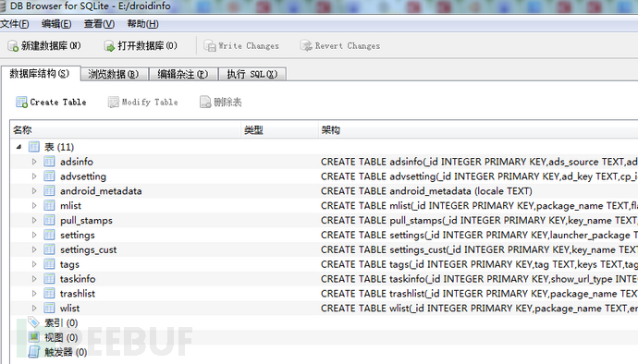The image size is (638, 364).
Task: Expand the mlist table node
Action: click(x=34, y=205)
